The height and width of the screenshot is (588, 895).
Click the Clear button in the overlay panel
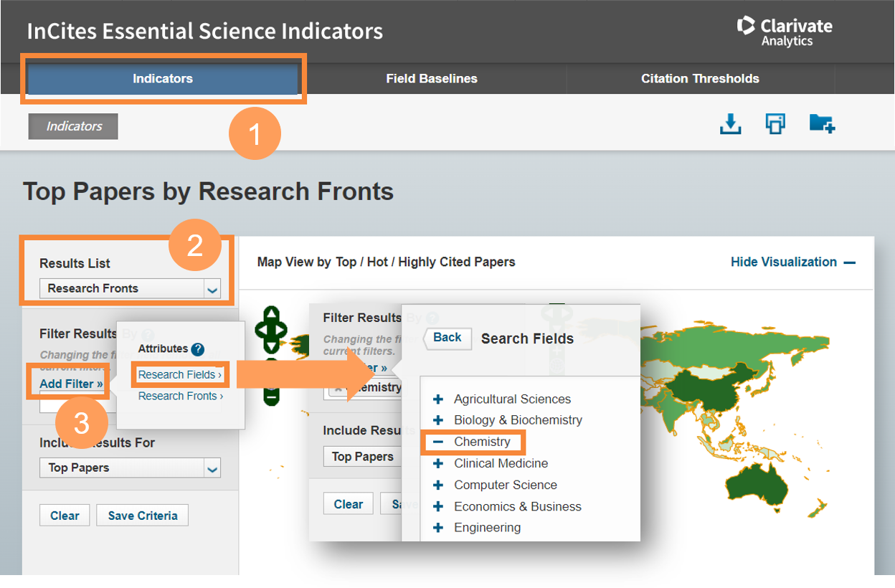349,504
